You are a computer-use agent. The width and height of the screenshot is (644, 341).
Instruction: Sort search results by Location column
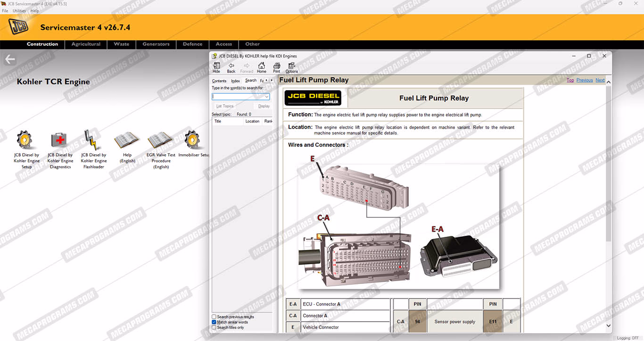(253, 121)
